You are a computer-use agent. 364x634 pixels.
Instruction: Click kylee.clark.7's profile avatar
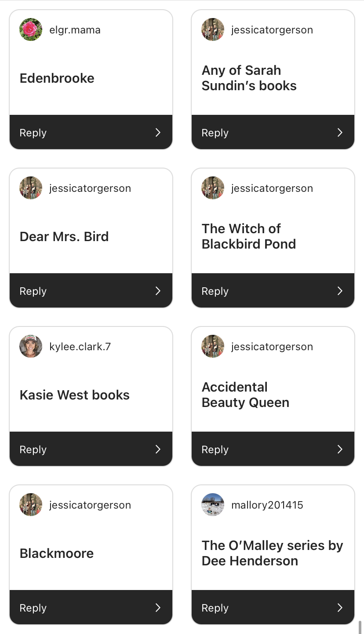click(x=31, y=346)
